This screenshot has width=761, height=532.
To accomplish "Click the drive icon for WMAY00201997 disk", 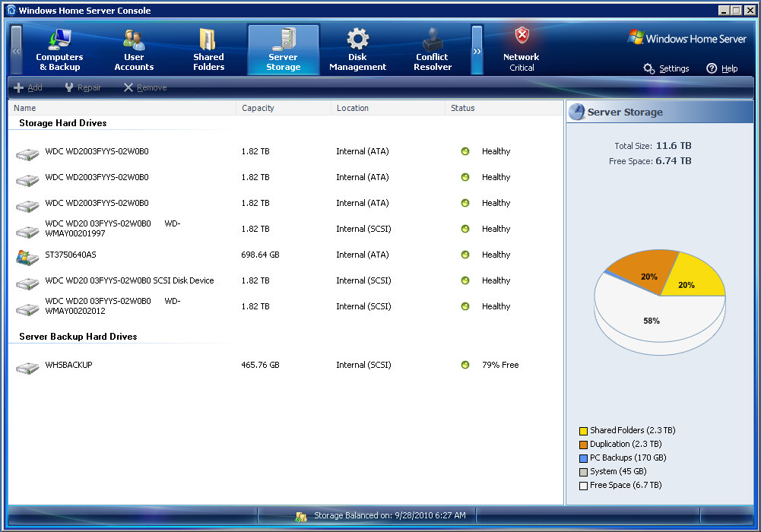I will (27, 233).
